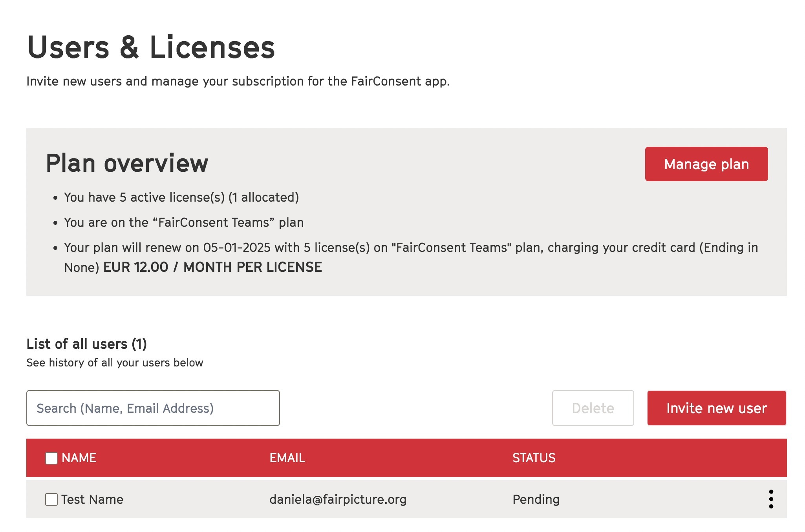Tick the select-all checkbox beside NAME
This screenshot has width=805, height=532.
pyautogui.click(x=51, y=458)
